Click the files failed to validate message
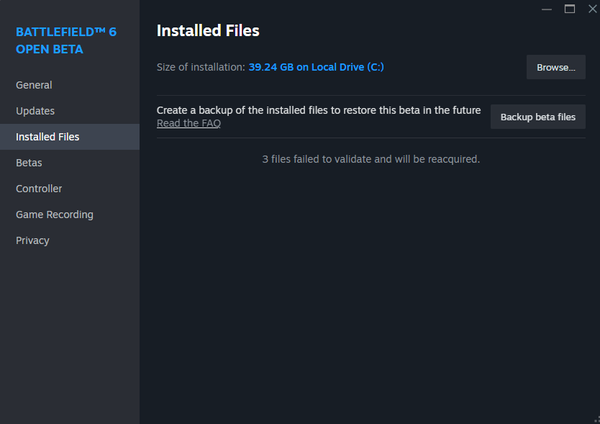Viewport: 600px width, 424px height. point(371,159)
